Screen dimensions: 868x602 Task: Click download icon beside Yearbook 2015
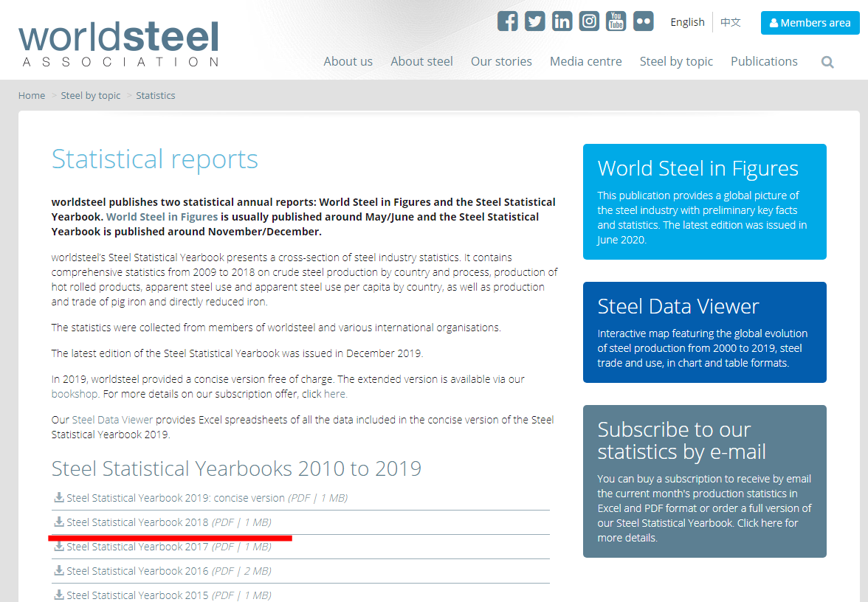point(59,595)
